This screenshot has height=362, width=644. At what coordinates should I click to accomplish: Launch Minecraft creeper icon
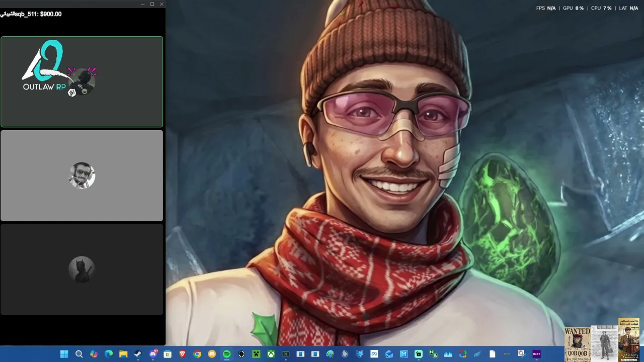(x=256, y=354)
